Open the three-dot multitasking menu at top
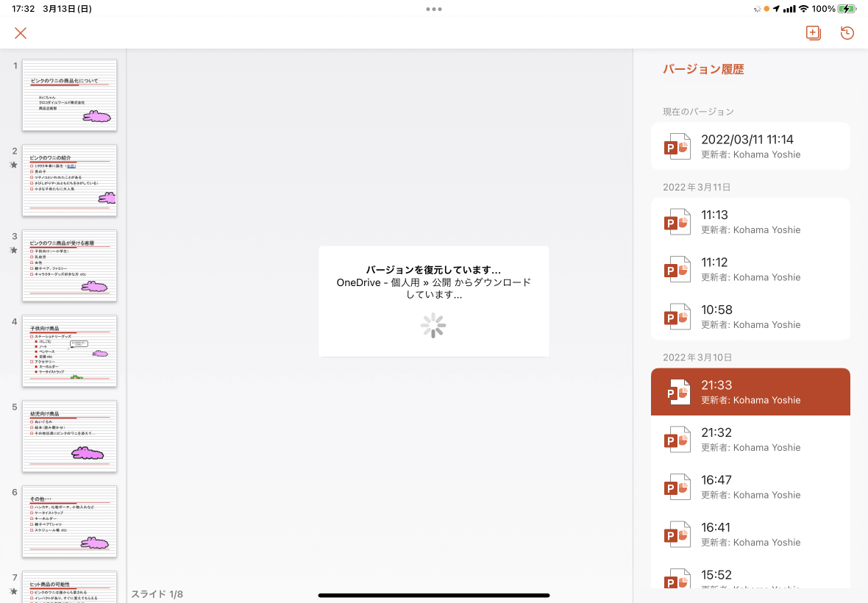868x603 pixels. [x=434, y=9]
